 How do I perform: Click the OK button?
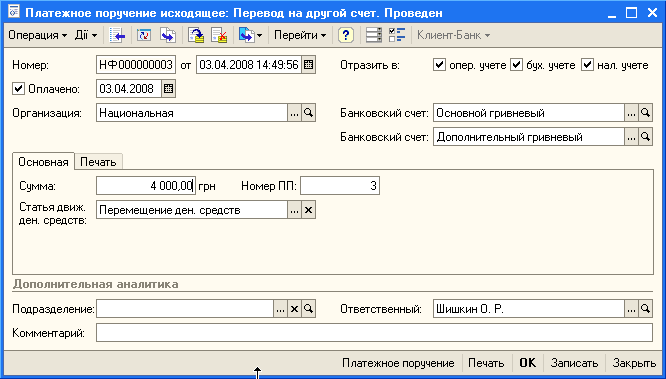click(528, 363)
